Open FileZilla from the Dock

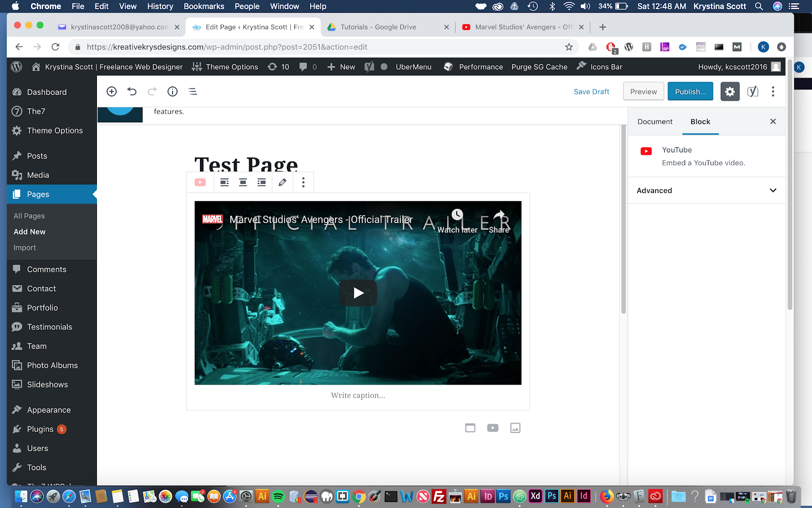(x=439, y=496)
